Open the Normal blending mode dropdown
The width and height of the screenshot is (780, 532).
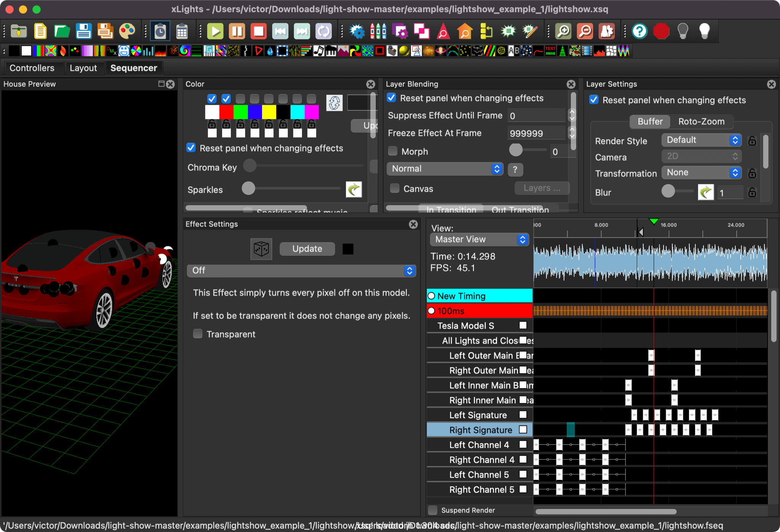coord(445,169)
